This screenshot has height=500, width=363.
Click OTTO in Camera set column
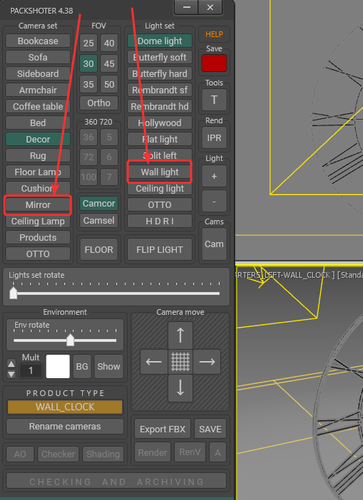(38, 254)
